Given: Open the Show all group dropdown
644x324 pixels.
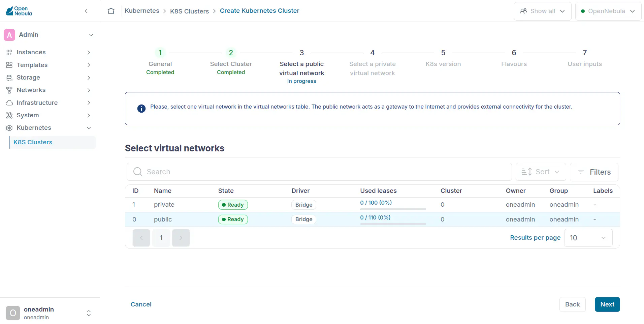Looking at the screenshot, I should click(543, 11).
